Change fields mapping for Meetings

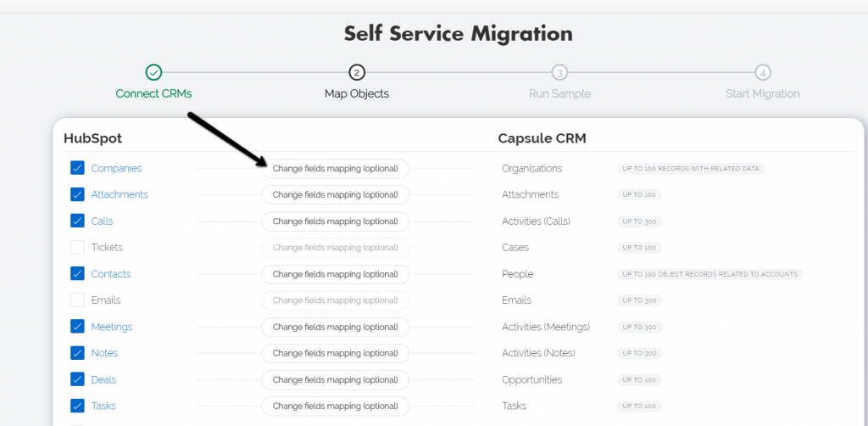pos(335,328)
